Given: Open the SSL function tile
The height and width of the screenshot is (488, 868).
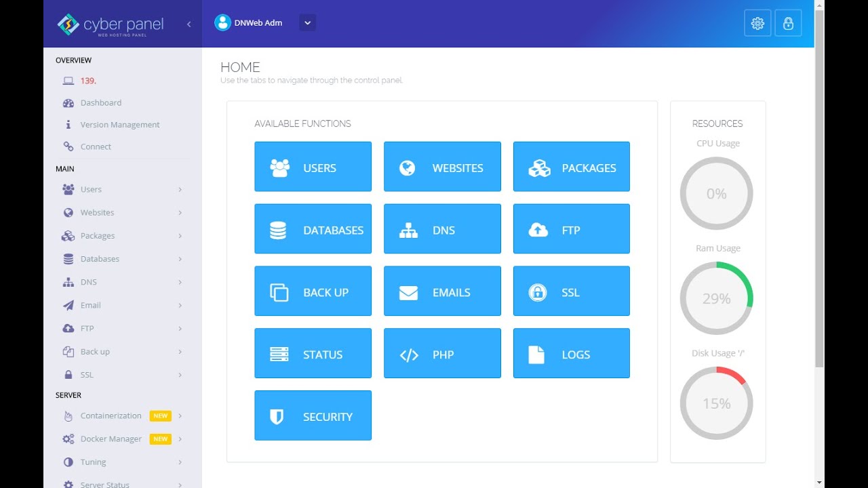Looking at the screenshot, I should coord(572,291).
